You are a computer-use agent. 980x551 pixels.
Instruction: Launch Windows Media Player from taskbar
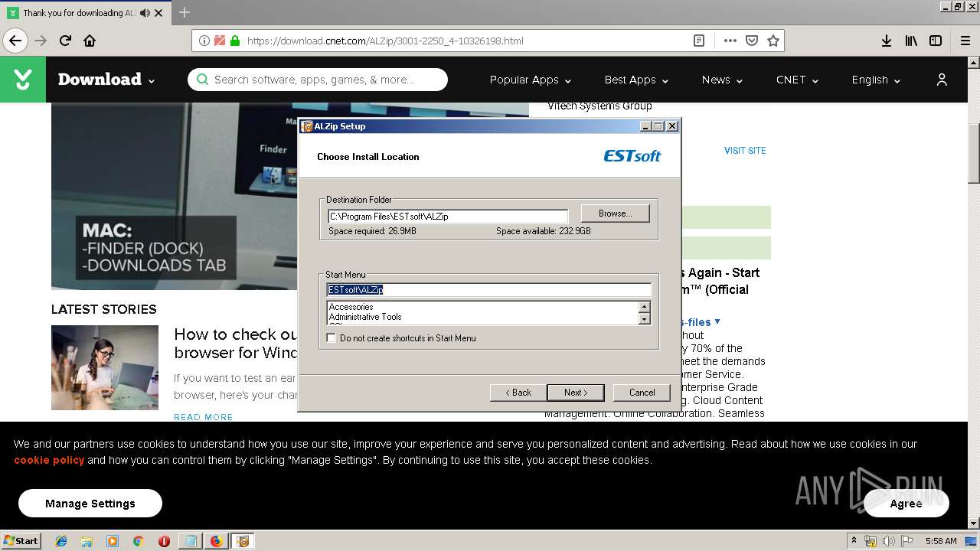[113, 541]
